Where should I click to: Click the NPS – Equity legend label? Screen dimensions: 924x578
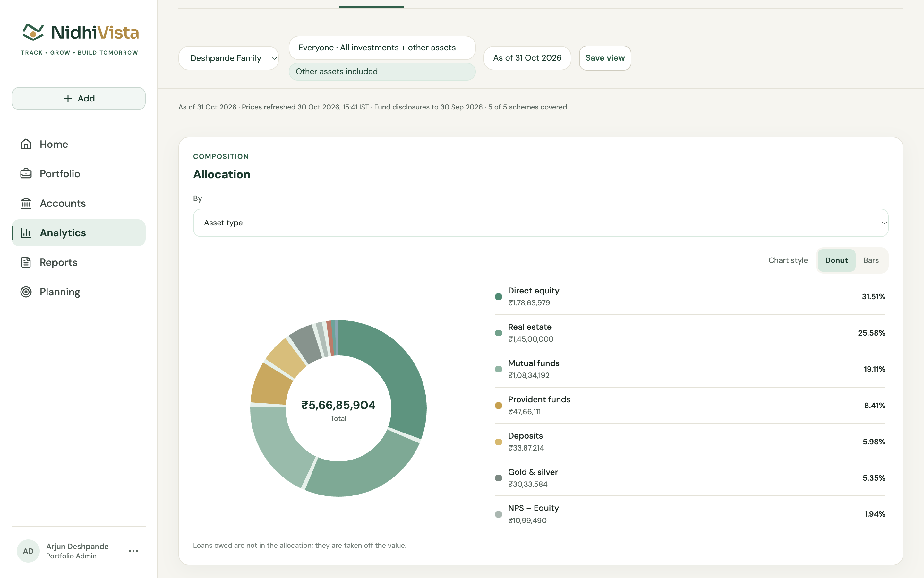click(x=534, y=508)
